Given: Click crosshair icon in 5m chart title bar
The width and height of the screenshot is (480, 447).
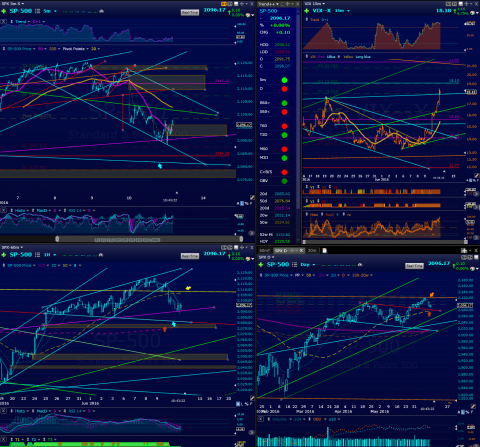Looking at the screenshot, I should [x=242, y=4].
